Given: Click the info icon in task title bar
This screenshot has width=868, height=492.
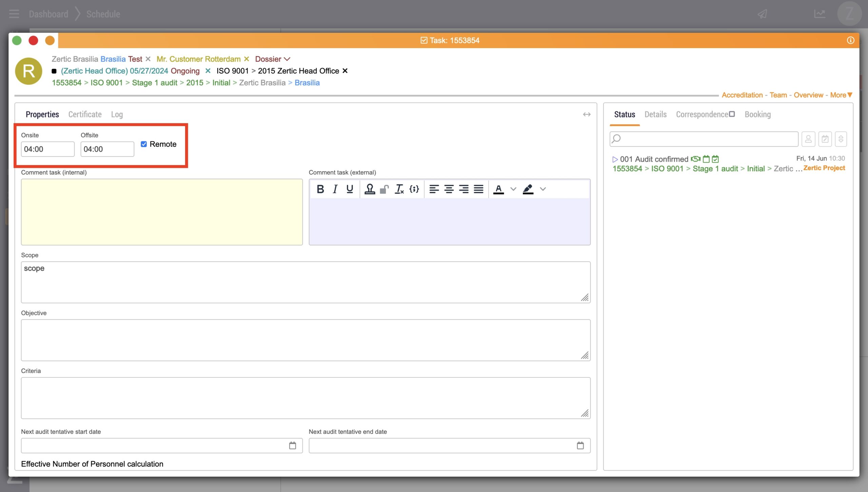Looking at the screenshot, I should pos(850,40).
